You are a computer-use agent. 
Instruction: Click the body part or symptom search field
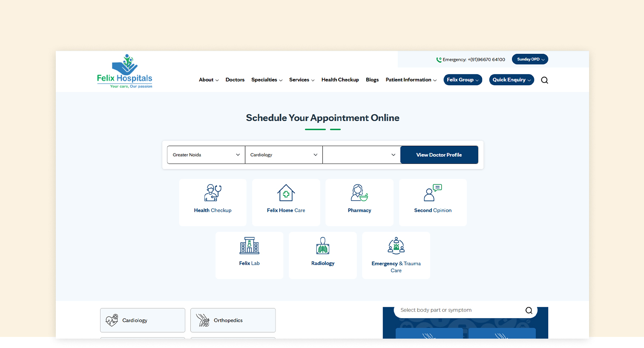tap(456, 310)
